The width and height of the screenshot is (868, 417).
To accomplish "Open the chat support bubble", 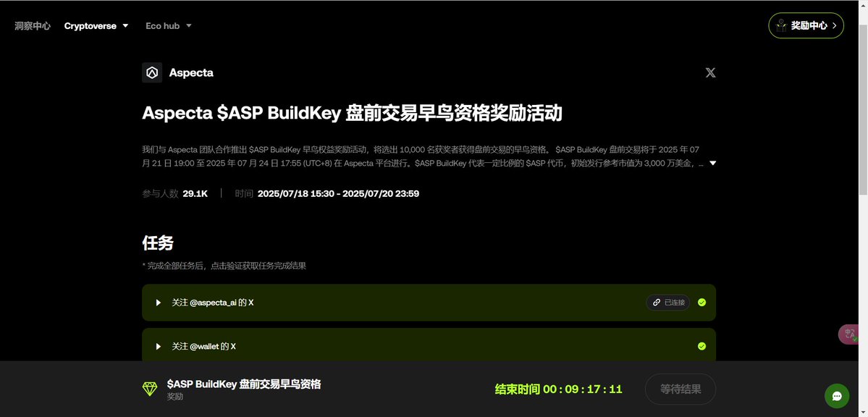I will [836, 396].
